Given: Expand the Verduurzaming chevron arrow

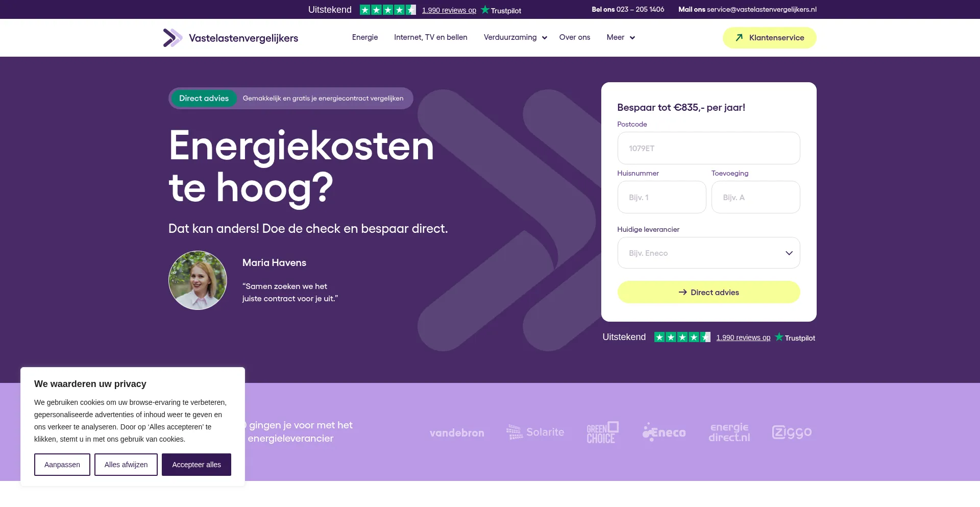Looking at the screenshot, I should pyautogui.click(x=545, y=38).
